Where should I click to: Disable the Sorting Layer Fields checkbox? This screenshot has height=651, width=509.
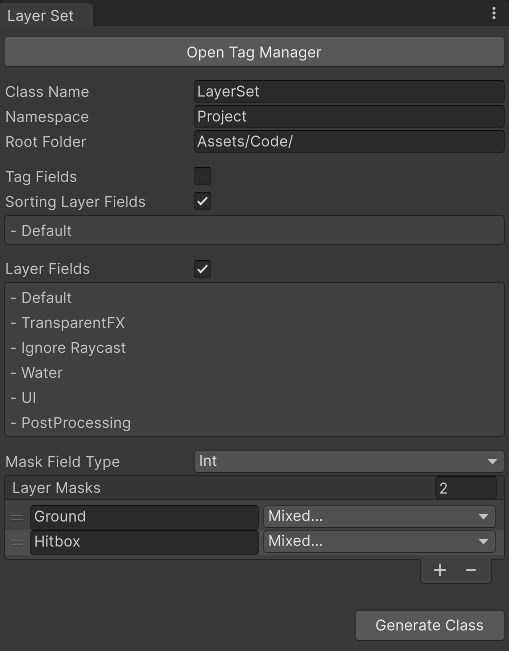pos(203,201)
